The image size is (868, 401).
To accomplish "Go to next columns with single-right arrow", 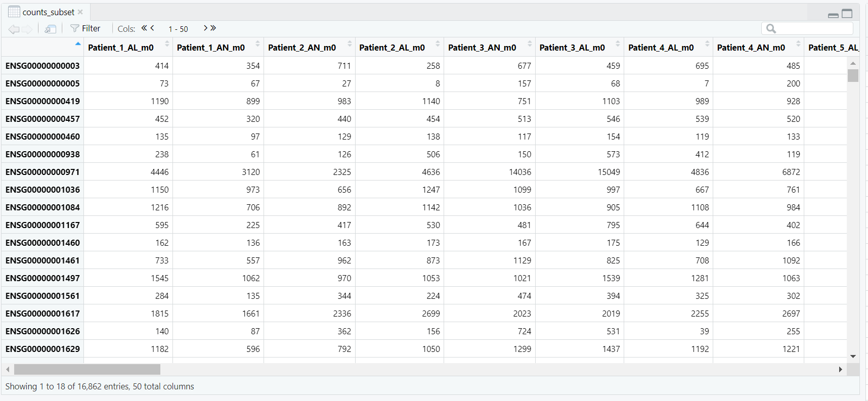I will pyautogui.click(x=205, y=28).
